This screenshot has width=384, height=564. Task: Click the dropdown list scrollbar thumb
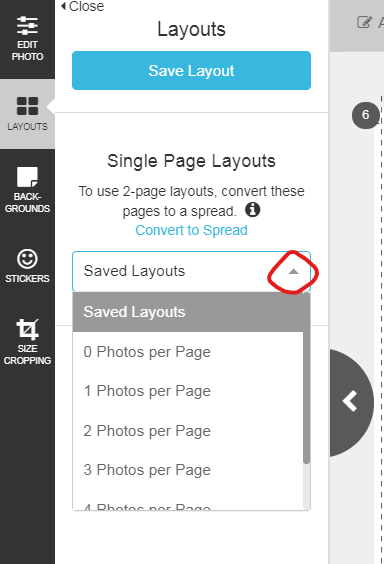306,378
